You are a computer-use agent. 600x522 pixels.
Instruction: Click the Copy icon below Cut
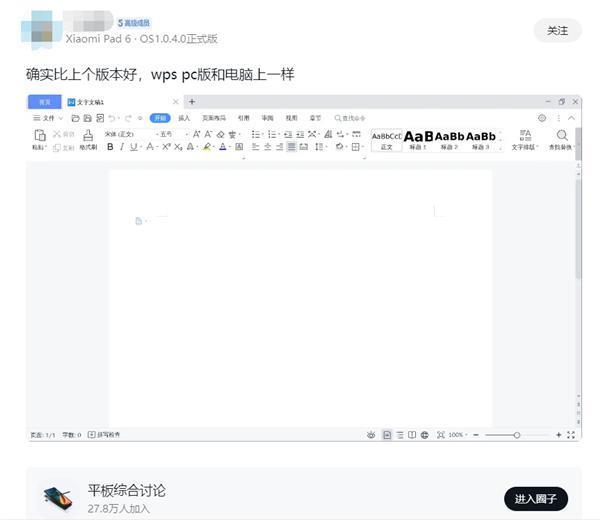pos(57,148)
